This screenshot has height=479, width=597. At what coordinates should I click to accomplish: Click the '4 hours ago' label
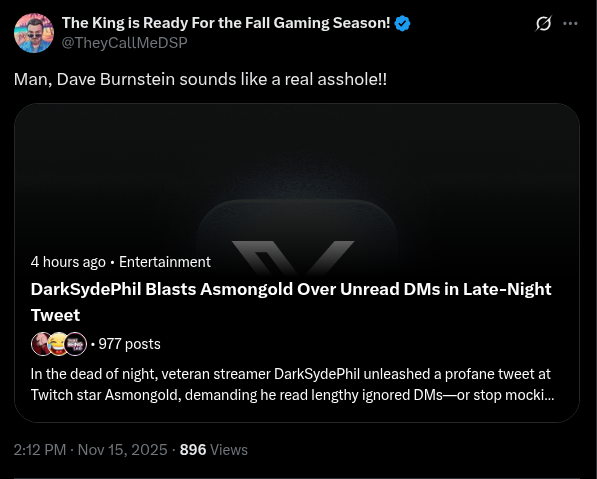click(68, 262)
